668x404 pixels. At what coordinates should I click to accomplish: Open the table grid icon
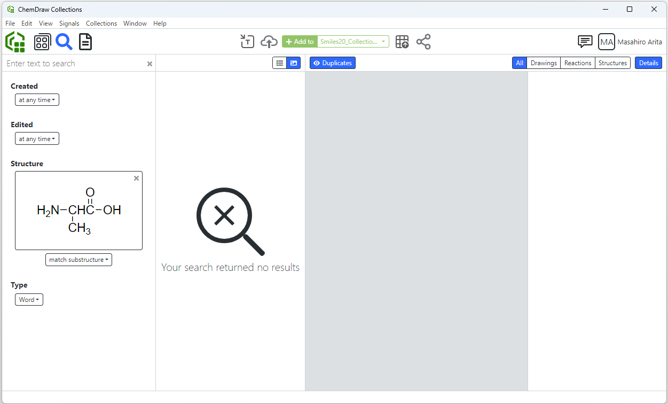point(402,42)
